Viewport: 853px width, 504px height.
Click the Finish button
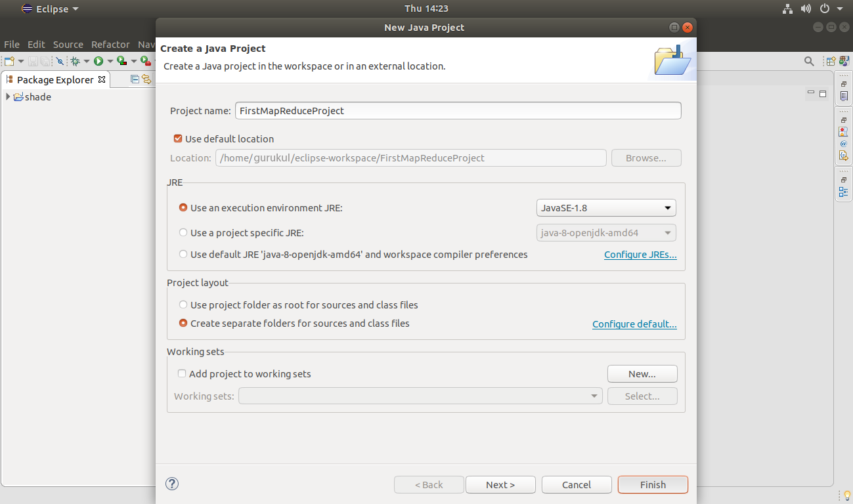coord(653,484)
